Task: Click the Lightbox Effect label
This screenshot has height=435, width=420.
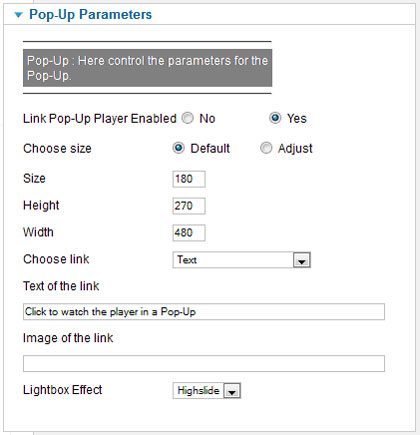Action: coord(62,390)
